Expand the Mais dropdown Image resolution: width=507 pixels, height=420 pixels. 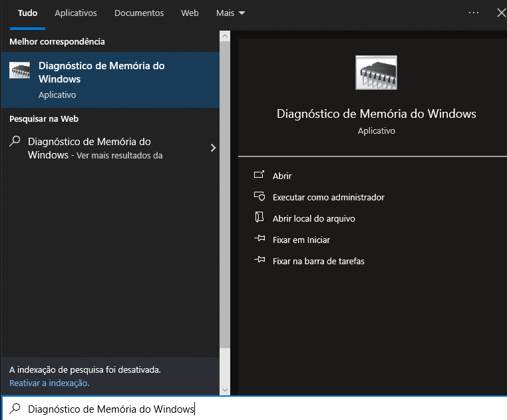pyautogui.click(x=230, y=13)
